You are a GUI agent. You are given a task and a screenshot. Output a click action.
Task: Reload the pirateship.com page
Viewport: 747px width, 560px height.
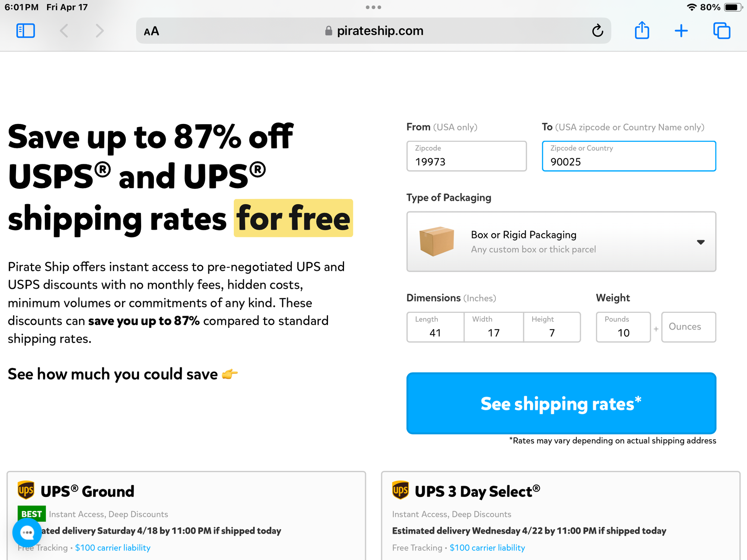click(x=598, y=31)
